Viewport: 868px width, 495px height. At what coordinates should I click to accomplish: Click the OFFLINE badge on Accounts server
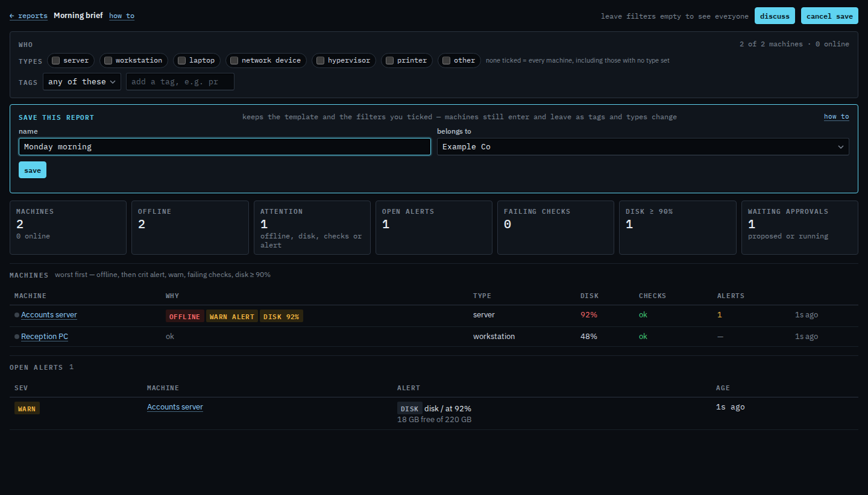coord(184,316)
